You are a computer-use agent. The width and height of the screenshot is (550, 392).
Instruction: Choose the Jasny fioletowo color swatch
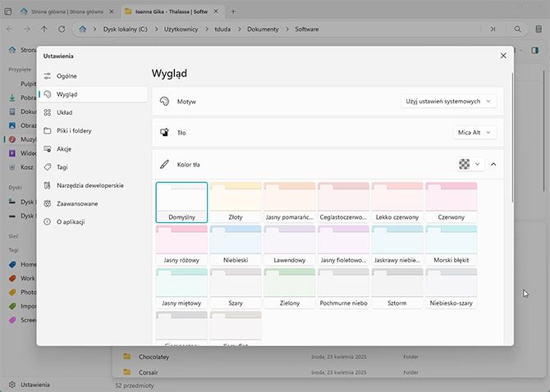(343, 245)
